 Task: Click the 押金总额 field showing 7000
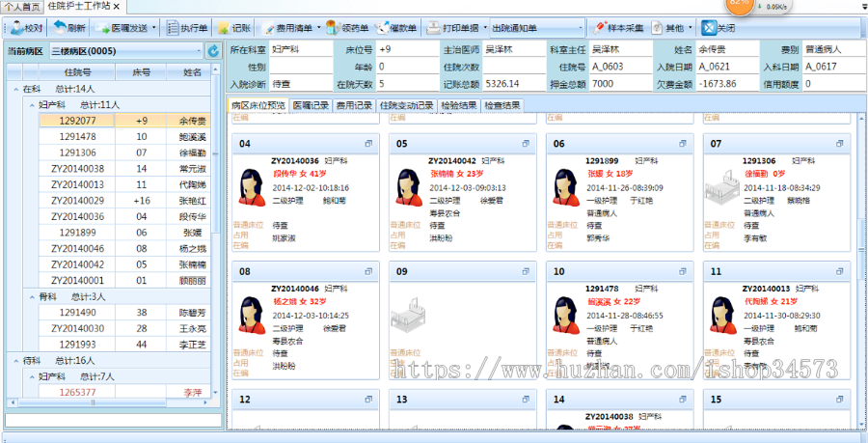pyautogui.click(x=620, y=84)
